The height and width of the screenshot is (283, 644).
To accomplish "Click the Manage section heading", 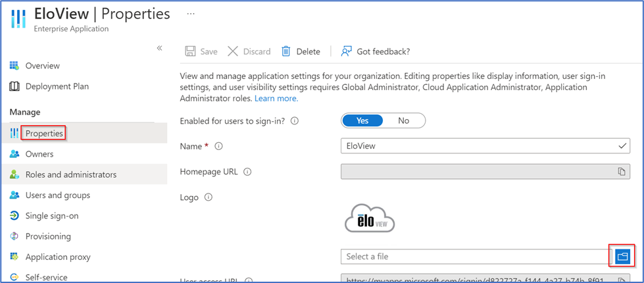I will tap(25, 112).
